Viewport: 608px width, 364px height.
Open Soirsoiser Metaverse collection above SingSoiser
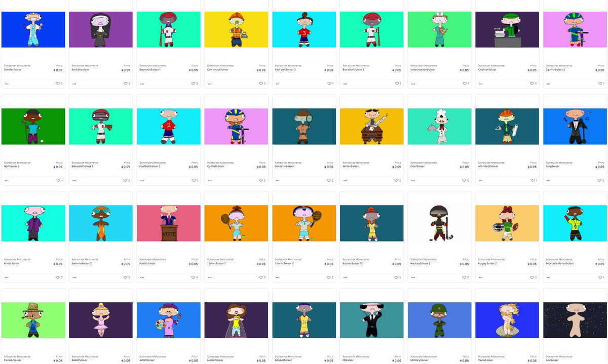(x=559, y=163)
